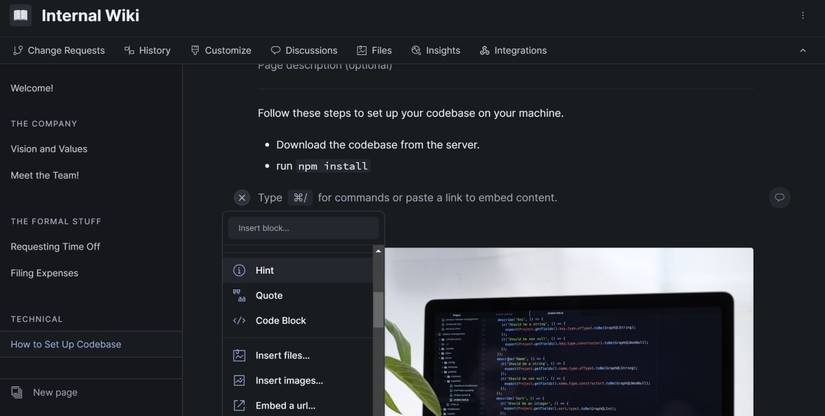Image resolution: width=825 pixels, height=416 pixels.
Task: Click the Integrations icon
Action: click(485, 50)
